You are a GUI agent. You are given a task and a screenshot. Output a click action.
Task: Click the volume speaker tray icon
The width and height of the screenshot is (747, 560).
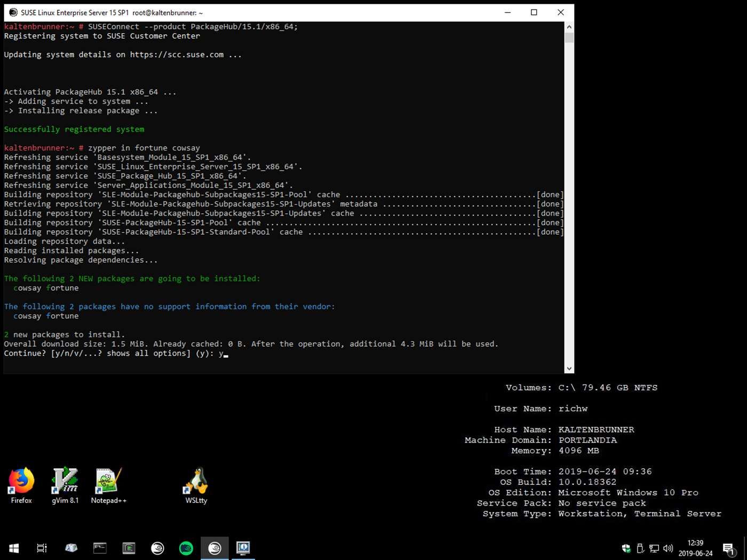coord(667,548)
